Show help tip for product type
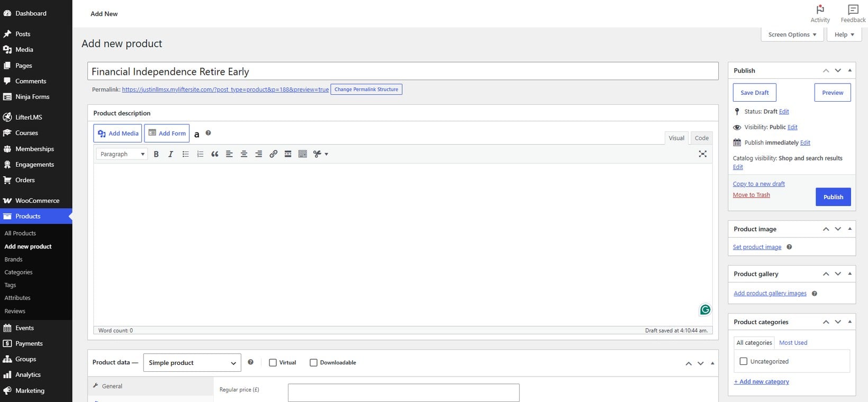Viewport: 868px width, 402px height. (x=250, y=362)
